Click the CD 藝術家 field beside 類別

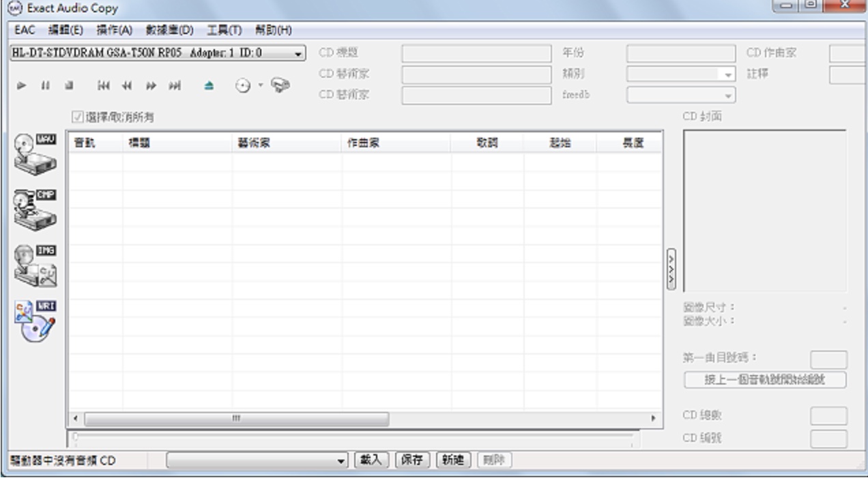476,74
